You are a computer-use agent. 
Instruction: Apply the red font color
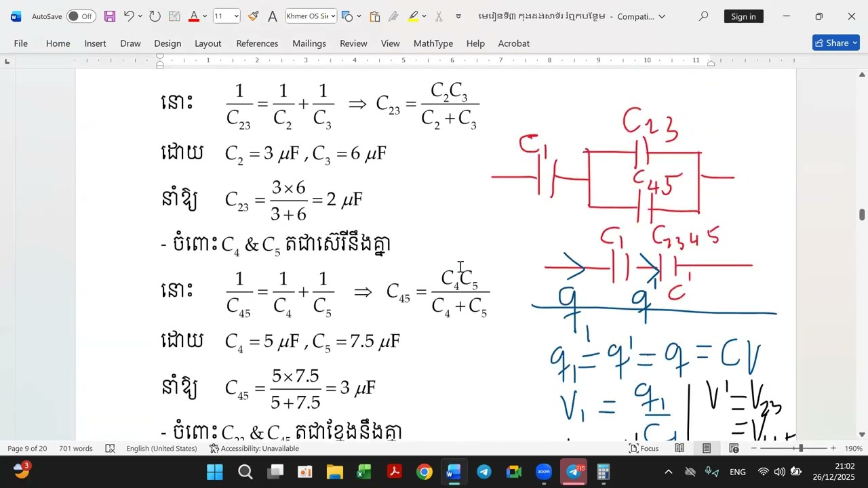(x=194, y=16)
